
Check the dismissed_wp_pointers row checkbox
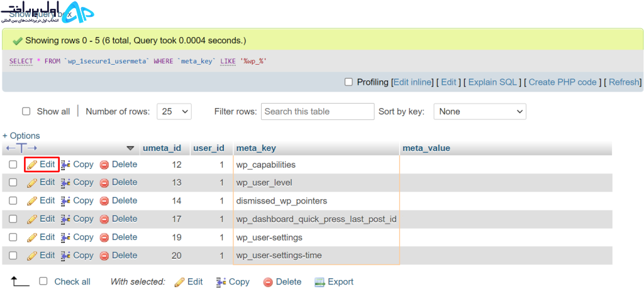pyautogui.click(x=13, y=200)
